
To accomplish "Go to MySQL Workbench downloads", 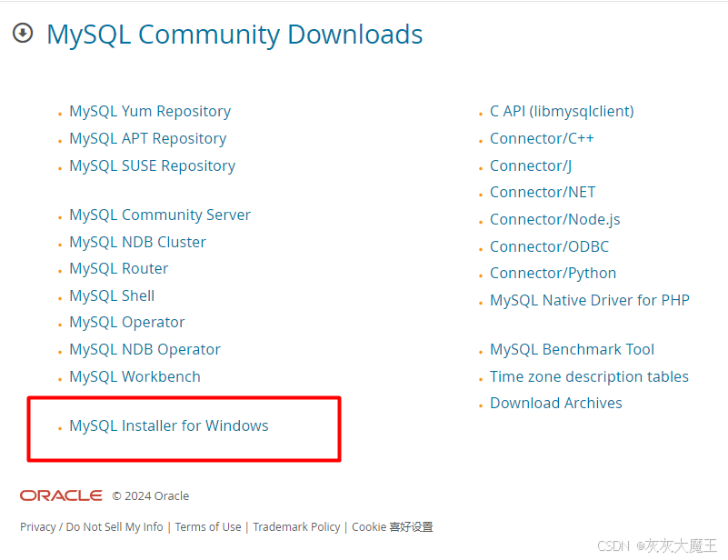I will point(135,376).
